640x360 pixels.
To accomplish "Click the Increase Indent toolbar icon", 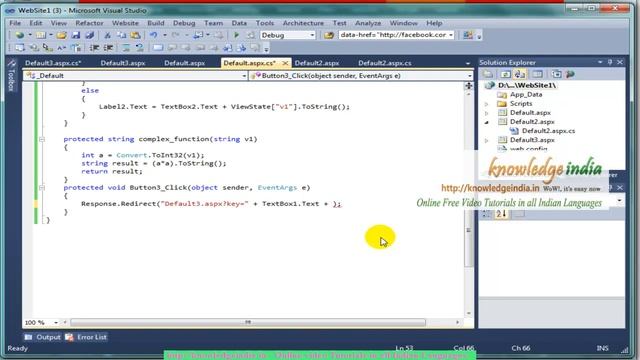I will [x=108, y=48].
